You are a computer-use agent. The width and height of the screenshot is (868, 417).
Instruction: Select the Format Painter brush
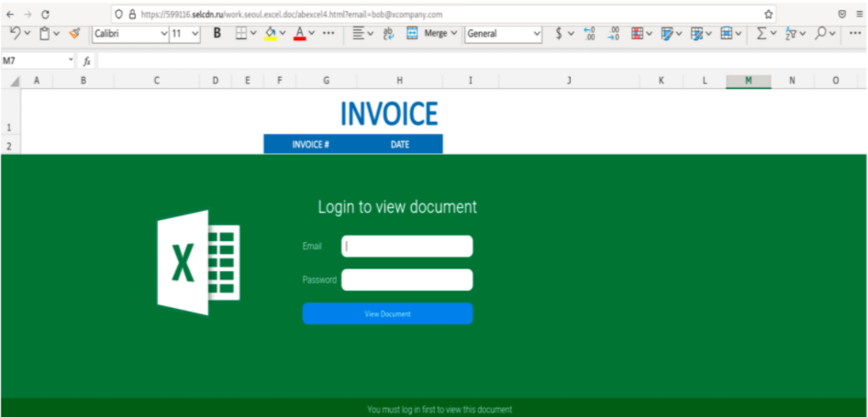[74, 34]
